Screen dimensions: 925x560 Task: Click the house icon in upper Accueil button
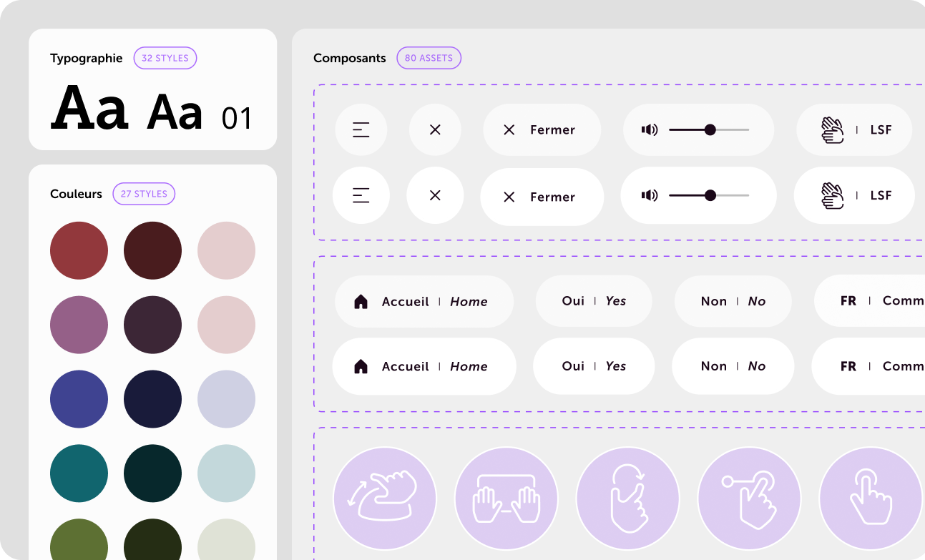[361, 302]
